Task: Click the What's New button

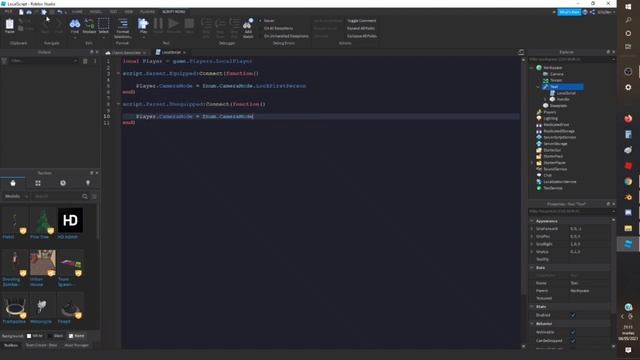Action: (569, 12)
